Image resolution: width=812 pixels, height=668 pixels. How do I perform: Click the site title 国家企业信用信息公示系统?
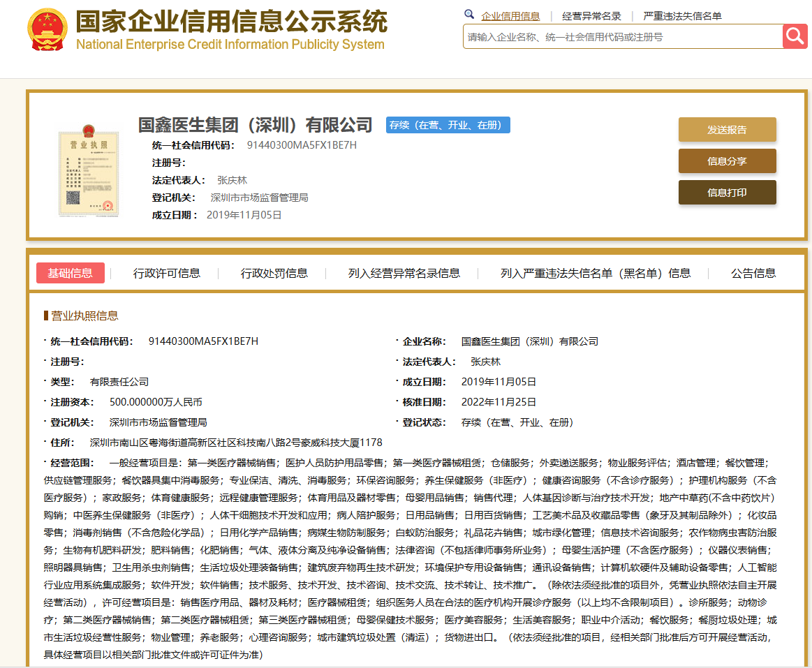point(232,21)
